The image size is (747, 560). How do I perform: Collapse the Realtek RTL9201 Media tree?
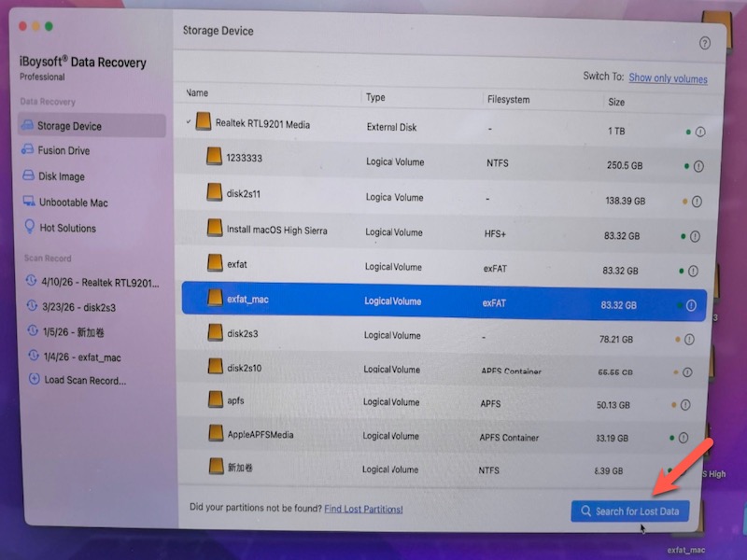[x=189, y=121]
